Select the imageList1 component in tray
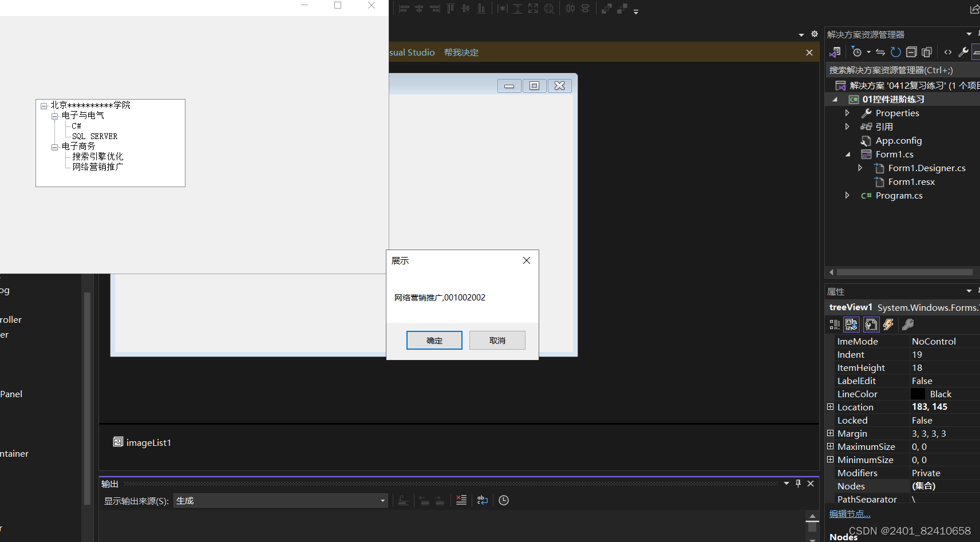This screenshot has height=542, width=980. (x=142, y=442)
